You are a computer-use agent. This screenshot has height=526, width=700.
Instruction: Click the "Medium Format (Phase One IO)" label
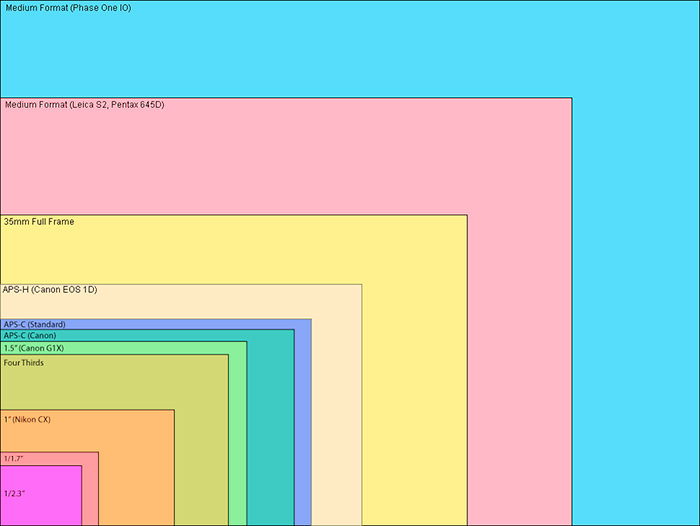tap(68, 8)
